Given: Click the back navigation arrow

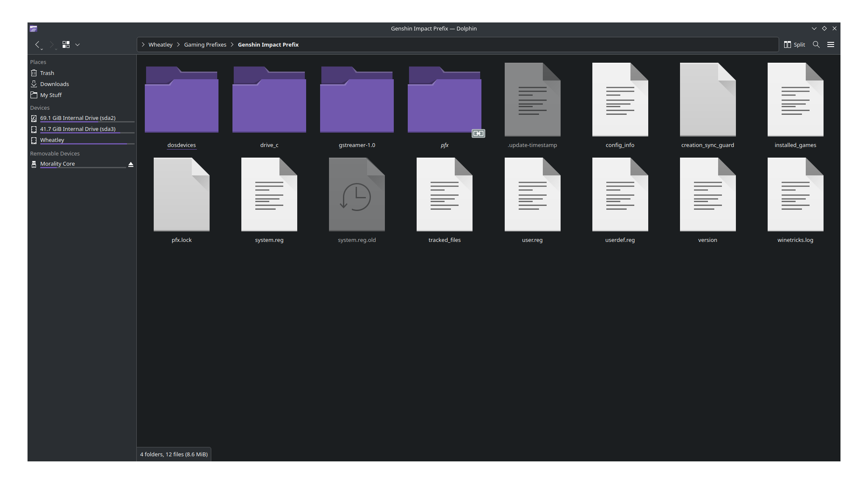Looking at the screenshot, I should point(37,44).
